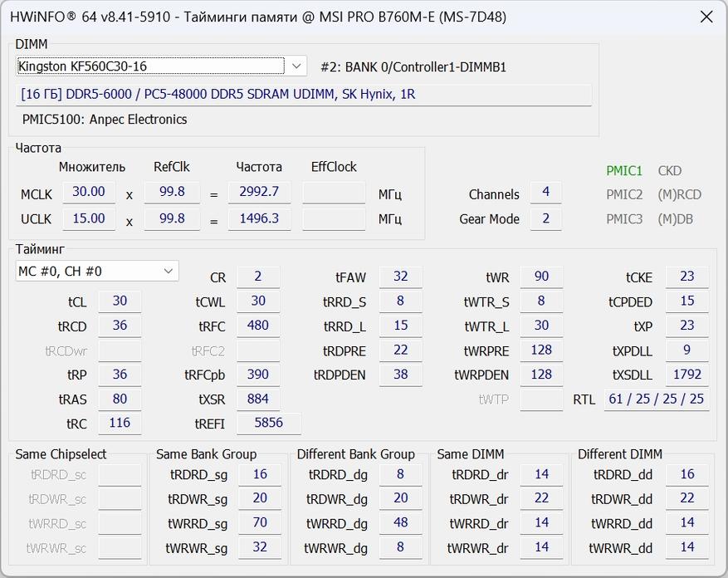728x578 pixels.
Task: Click the empty tWTP field
Action: (541, 399)
